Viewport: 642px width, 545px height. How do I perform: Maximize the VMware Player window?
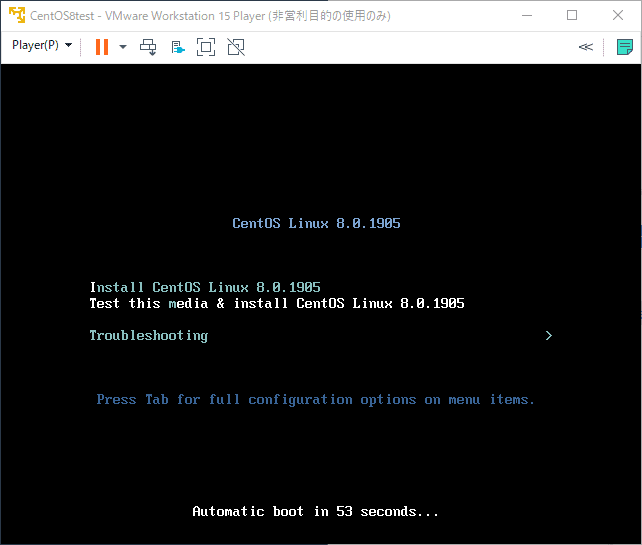coord(572,15)
